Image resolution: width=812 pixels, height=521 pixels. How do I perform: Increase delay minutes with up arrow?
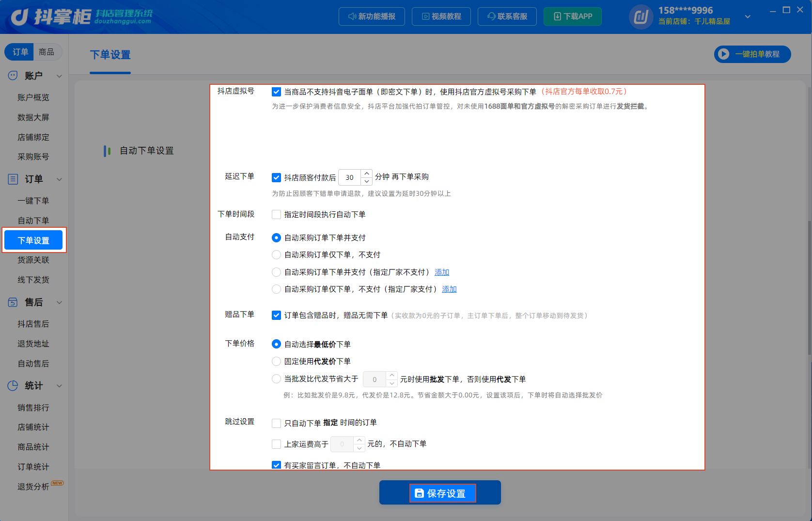[367, 174]
